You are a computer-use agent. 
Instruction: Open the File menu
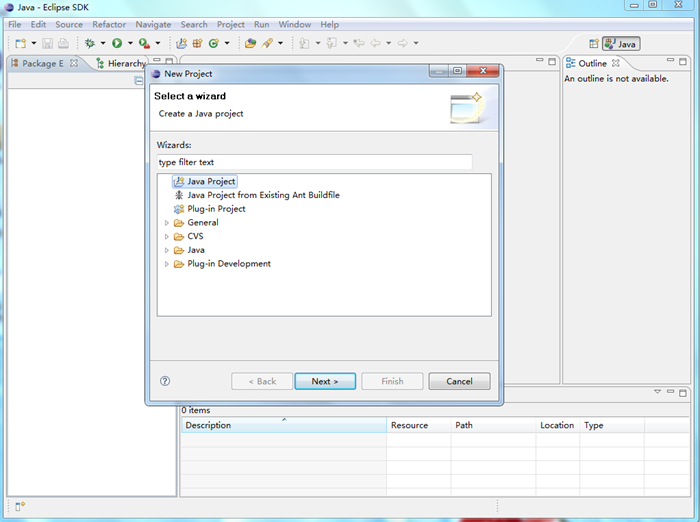click(x=14, y=25)
